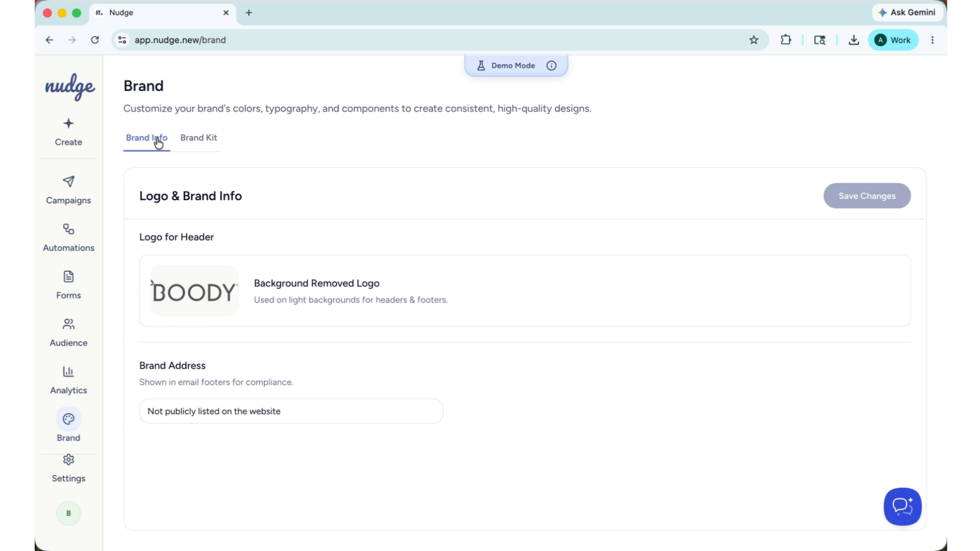
Task: Click the Logo & Brand Info heading
Action: click(190, 196)
